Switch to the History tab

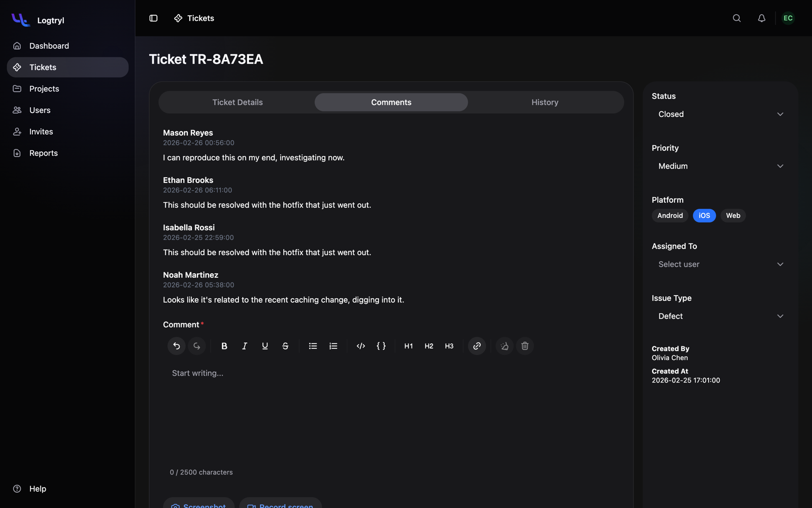545,102
